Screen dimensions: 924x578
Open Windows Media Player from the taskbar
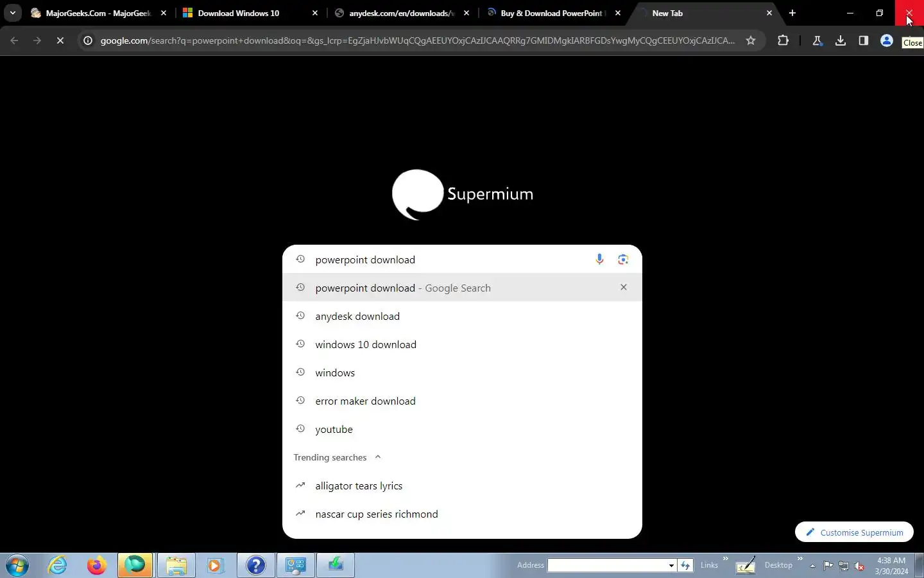click(215, 565)
